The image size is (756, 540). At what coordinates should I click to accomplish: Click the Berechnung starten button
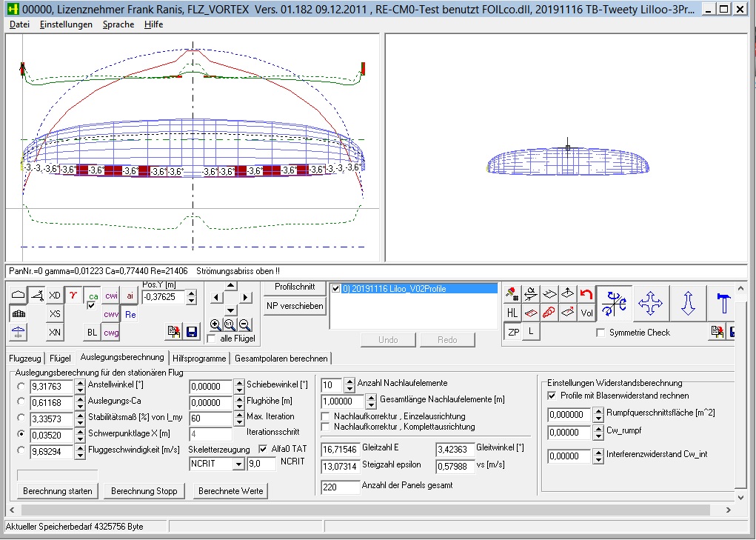tap(58, 490)
